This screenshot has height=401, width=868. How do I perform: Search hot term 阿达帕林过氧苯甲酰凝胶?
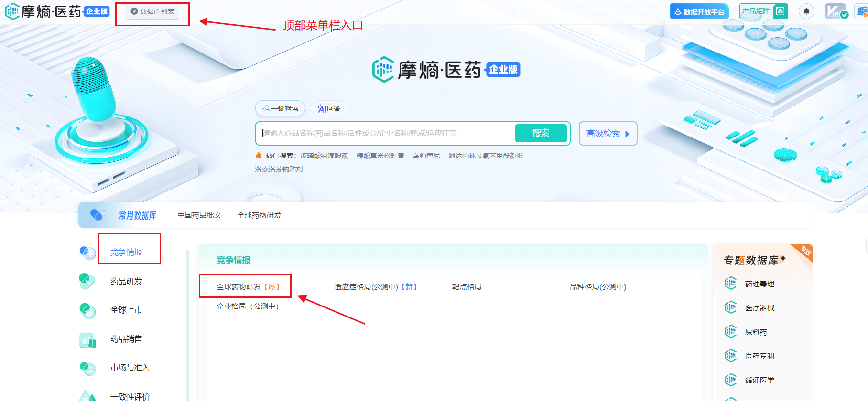[486, 156]
